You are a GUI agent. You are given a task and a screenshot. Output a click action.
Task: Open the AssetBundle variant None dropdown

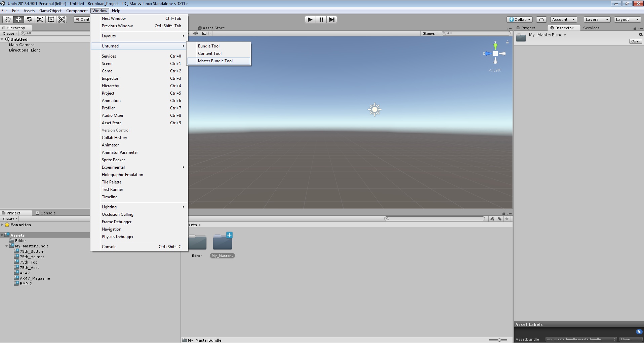point(631,339)
